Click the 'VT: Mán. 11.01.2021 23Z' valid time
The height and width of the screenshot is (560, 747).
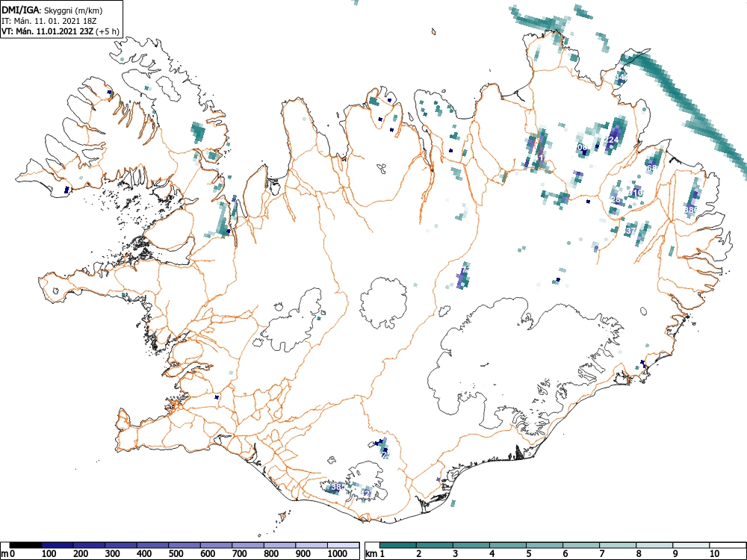tap(48, 31)
